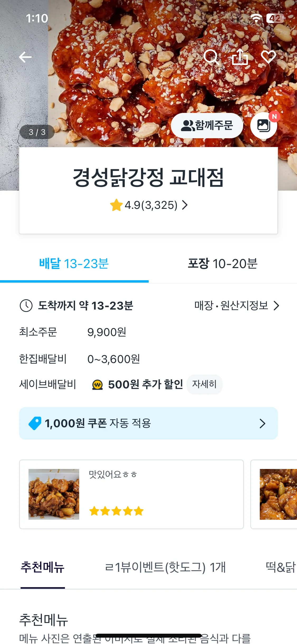
Task: Open the 맛있어요ㅎㅎ review photo thumbnail
Action: pos(54,494)
